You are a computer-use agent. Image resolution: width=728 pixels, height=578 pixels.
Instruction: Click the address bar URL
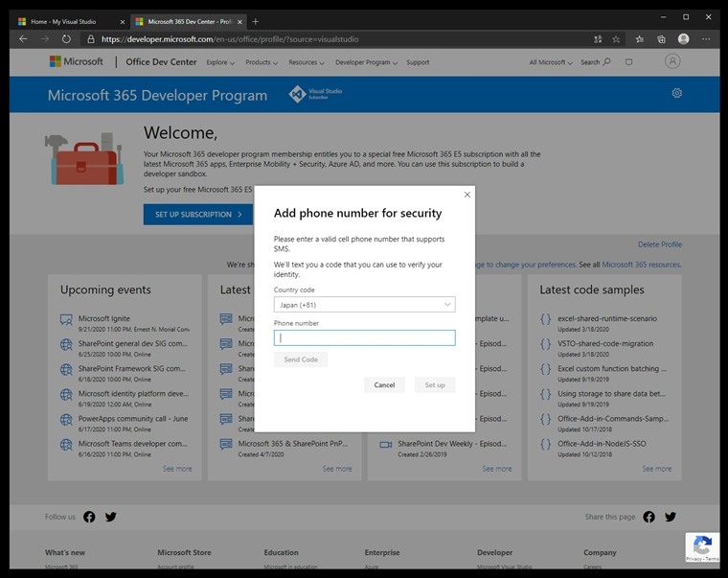point(230,39)
